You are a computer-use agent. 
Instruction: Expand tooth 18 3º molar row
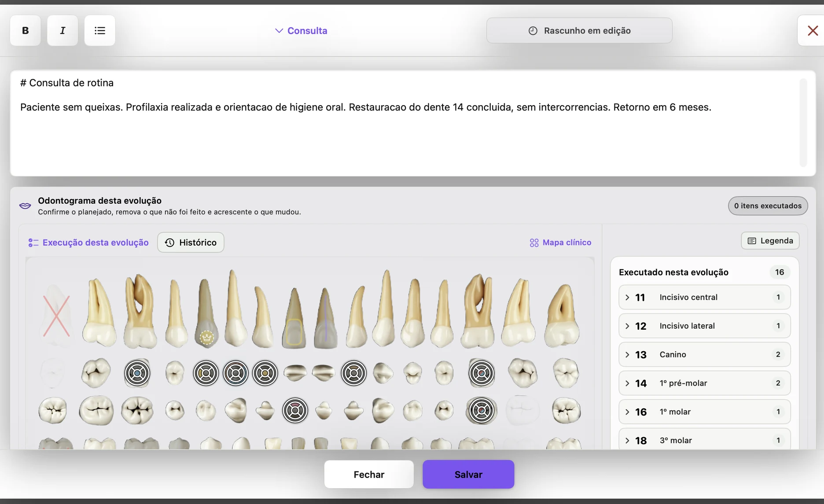[x=704, y=439]
